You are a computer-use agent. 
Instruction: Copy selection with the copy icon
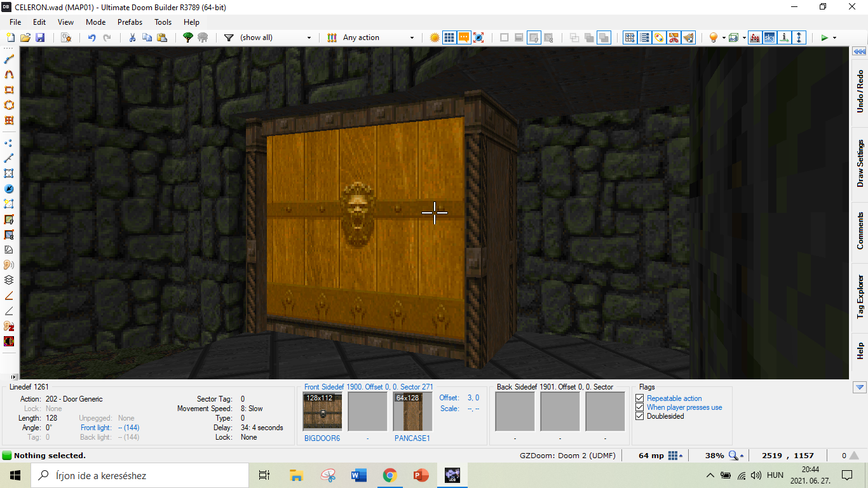[x=147, y=37]
